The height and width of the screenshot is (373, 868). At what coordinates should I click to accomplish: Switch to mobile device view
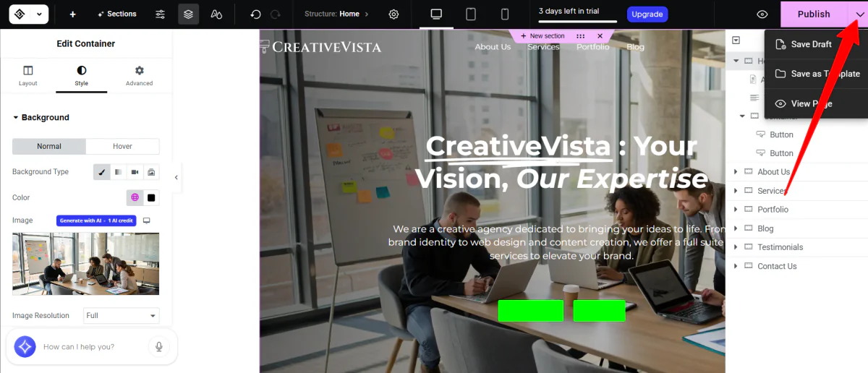(505, 14)
